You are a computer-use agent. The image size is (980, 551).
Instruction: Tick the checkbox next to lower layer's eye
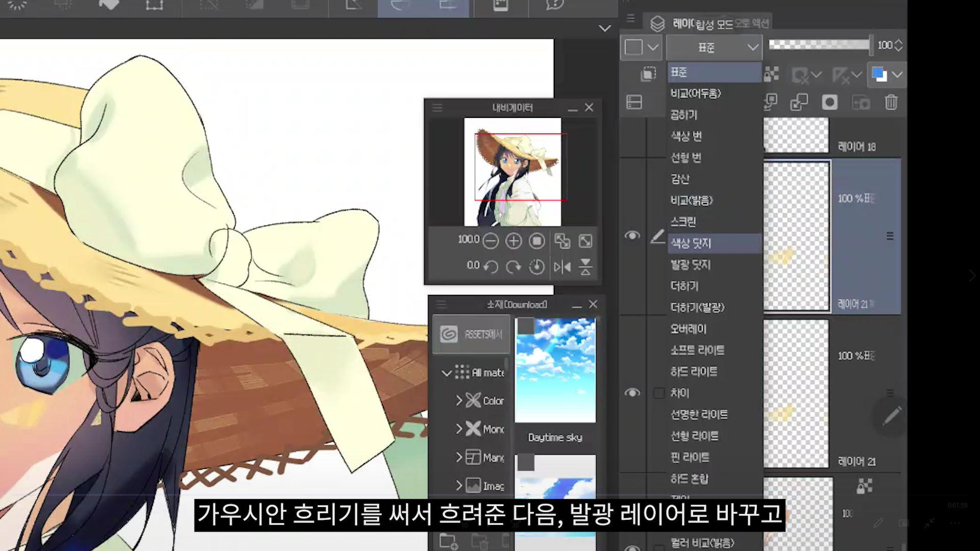pyautogui.click(x=659, y=393)
